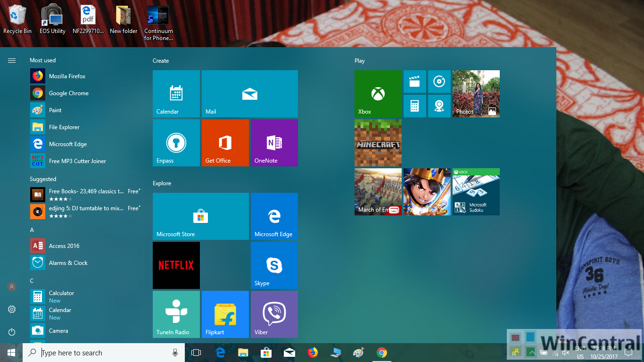Open the March of Empires tile
This screenshot has width=644, height=362.
378,192
